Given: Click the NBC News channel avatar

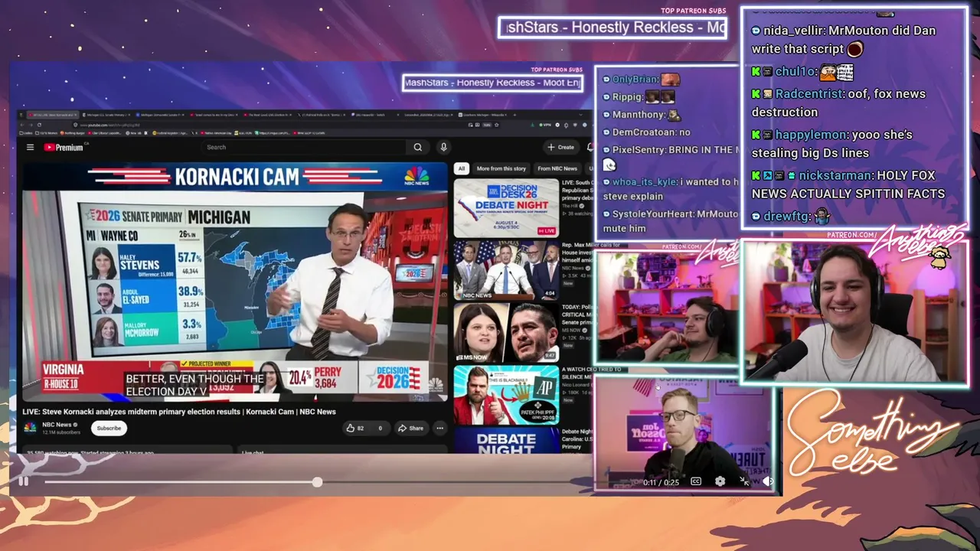Looking at the screenshot, I should [30, 428].
